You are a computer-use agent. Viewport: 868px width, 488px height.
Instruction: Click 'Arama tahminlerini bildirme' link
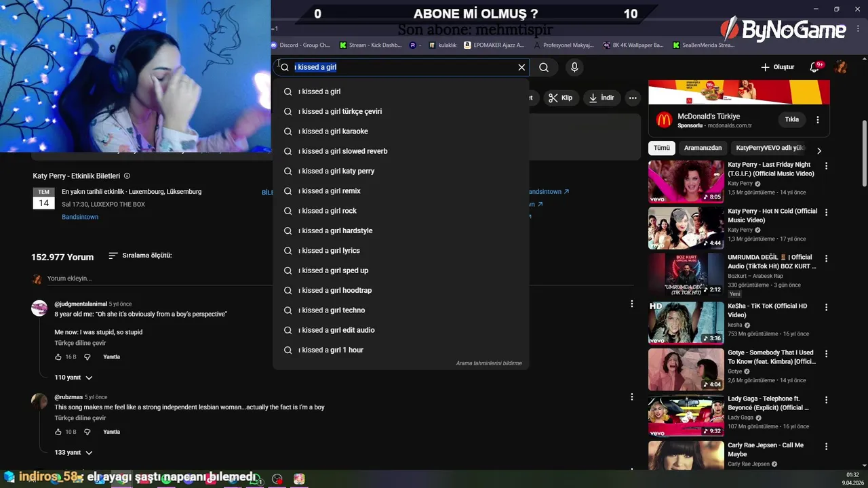tap(489, 363)
